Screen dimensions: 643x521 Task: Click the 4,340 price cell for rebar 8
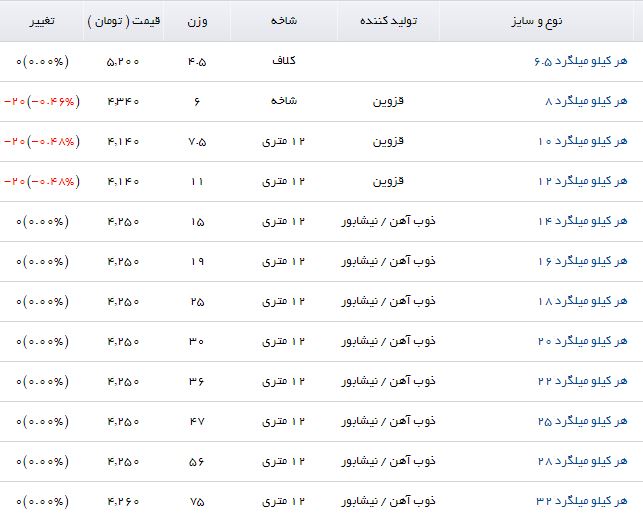(x=122, y=102)
